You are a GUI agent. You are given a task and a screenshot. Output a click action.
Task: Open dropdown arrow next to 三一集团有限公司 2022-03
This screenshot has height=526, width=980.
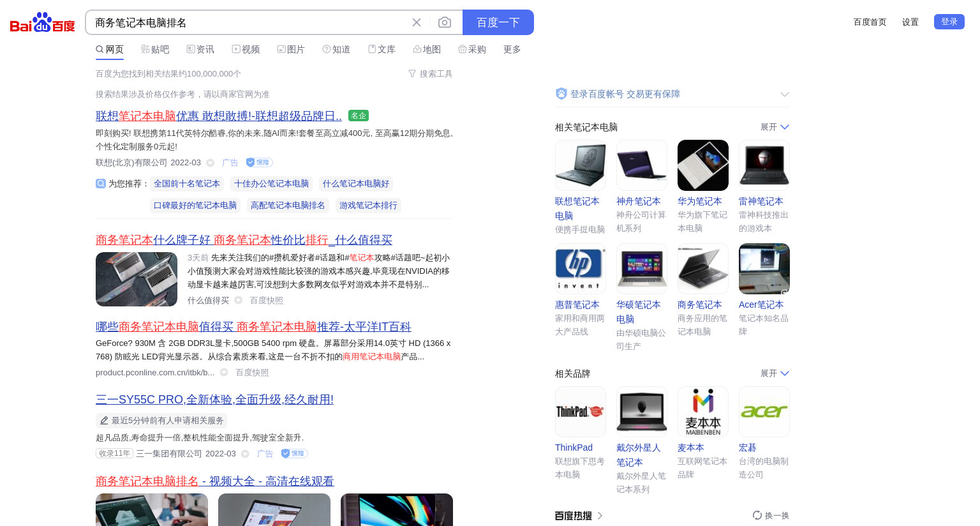pyautogui.click(x=245, y=454)
